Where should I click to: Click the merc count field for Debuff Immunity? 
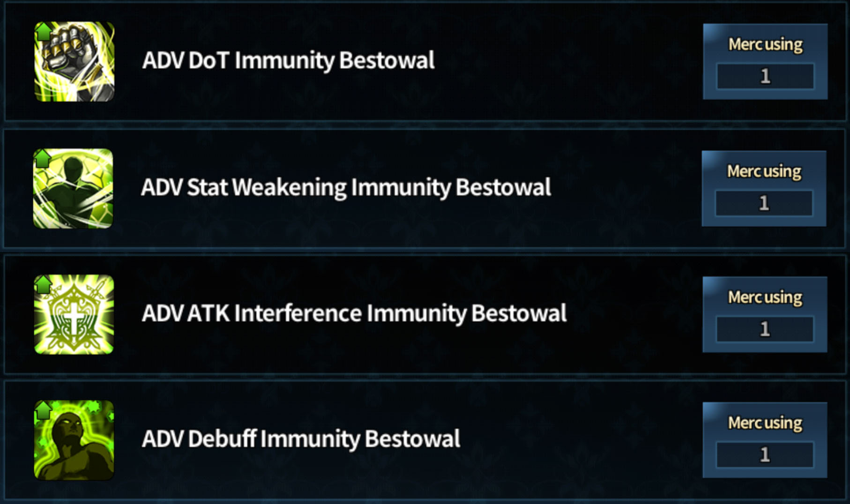(x=765, y=454)
